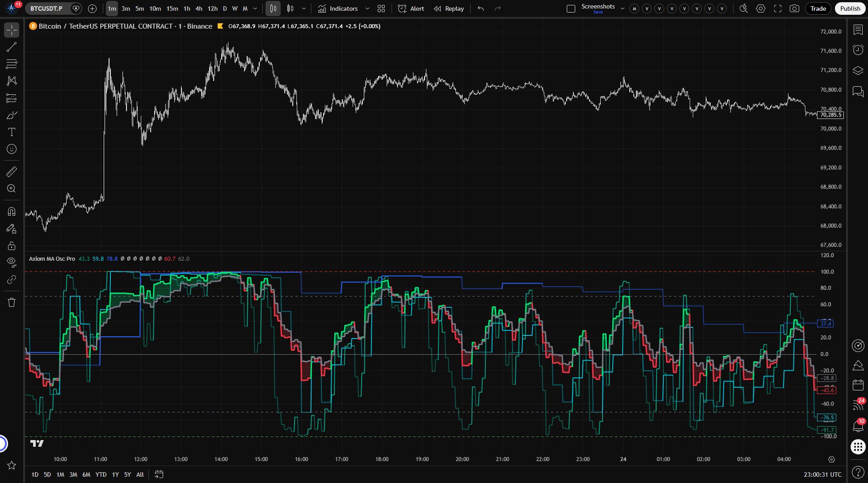
Task: Activate the ruler measure tool
Action: tap(12, 172)
